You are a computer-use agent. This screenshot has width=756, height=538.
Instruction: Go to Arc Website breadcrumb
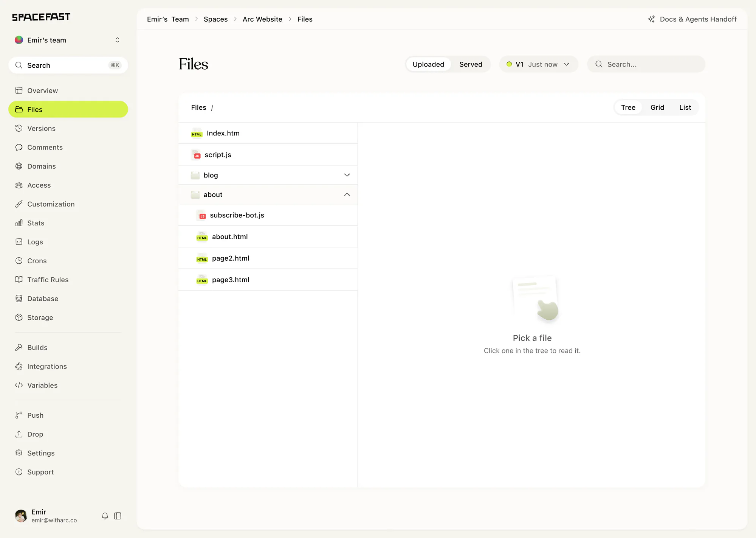262,19
